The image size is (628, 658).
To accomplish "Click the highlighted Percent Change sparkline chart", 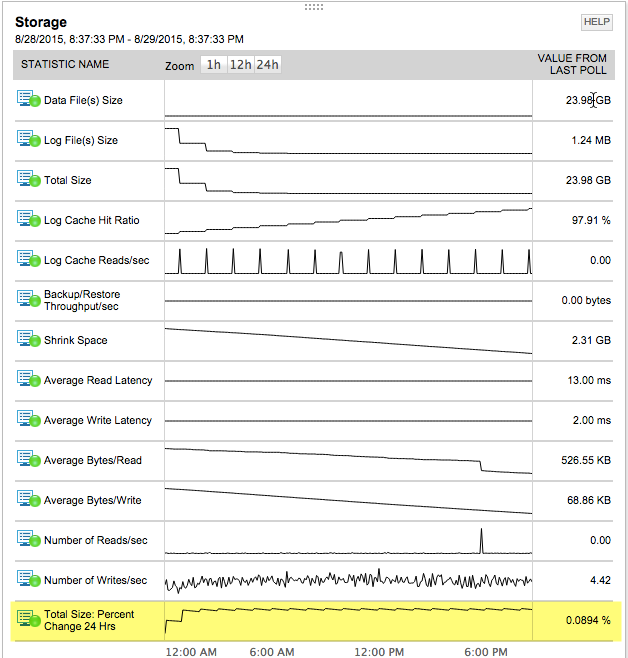I will (348, 620).
